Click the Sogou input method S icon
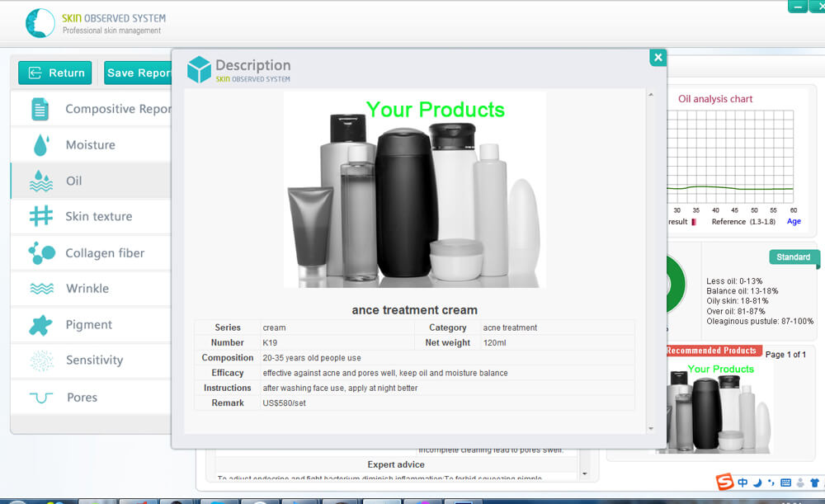Viewport: 825px width, 504px height. click(724, 482)
